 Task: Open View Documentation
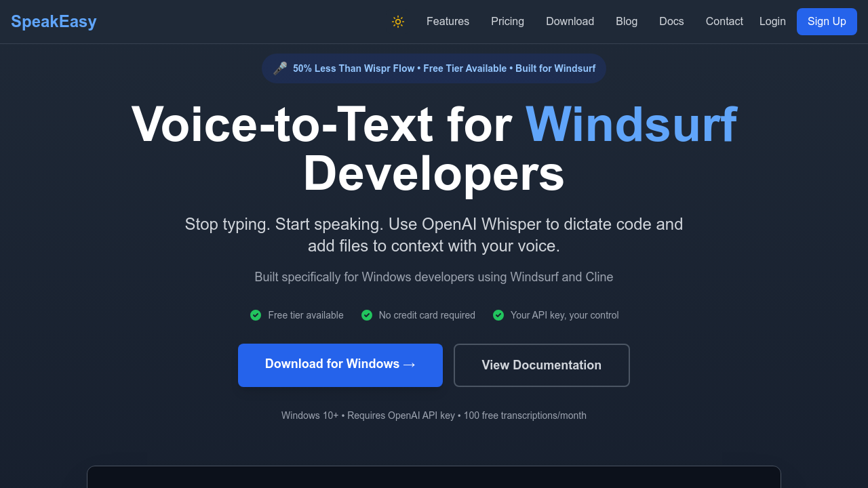coord(541,365)
